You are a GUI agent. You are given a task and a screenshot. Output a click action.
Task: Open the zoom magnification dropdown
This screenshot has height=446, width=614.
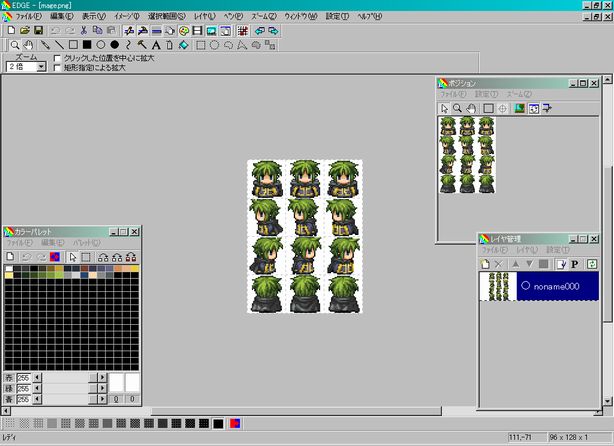pos(41,67)
